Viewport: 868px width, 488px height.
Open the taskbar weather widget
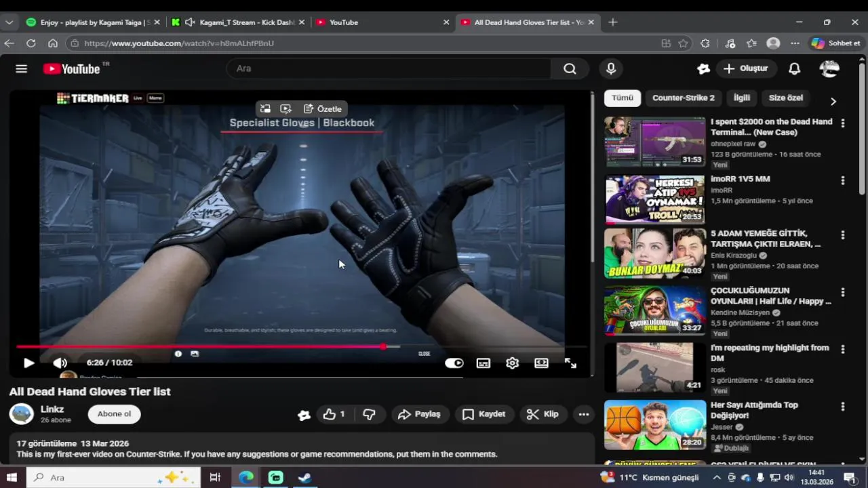pyautogui.click(x=649, y=477)
